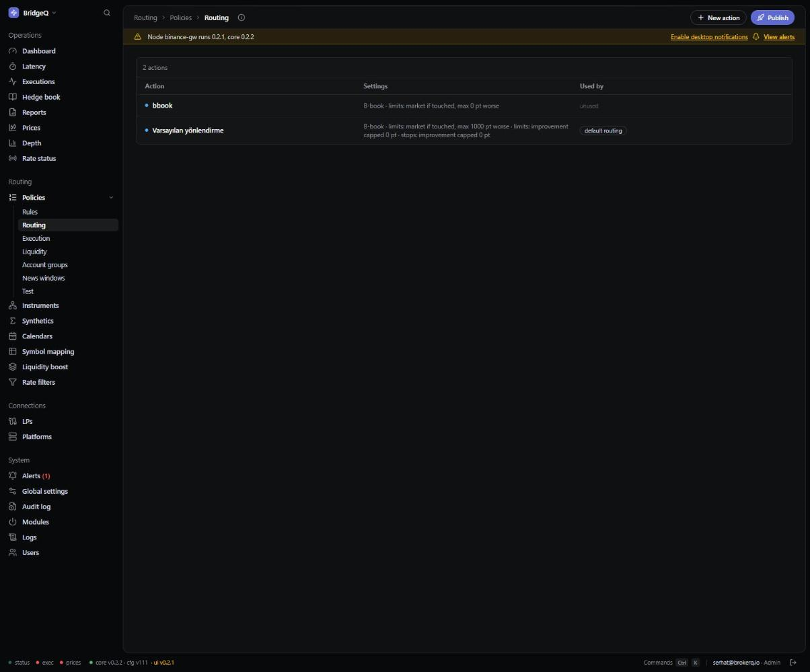Image resolution: width=810 pixels, height=672 pixels.
Task: Click the Policies breadcrumb link
Action: coord(180,17)
